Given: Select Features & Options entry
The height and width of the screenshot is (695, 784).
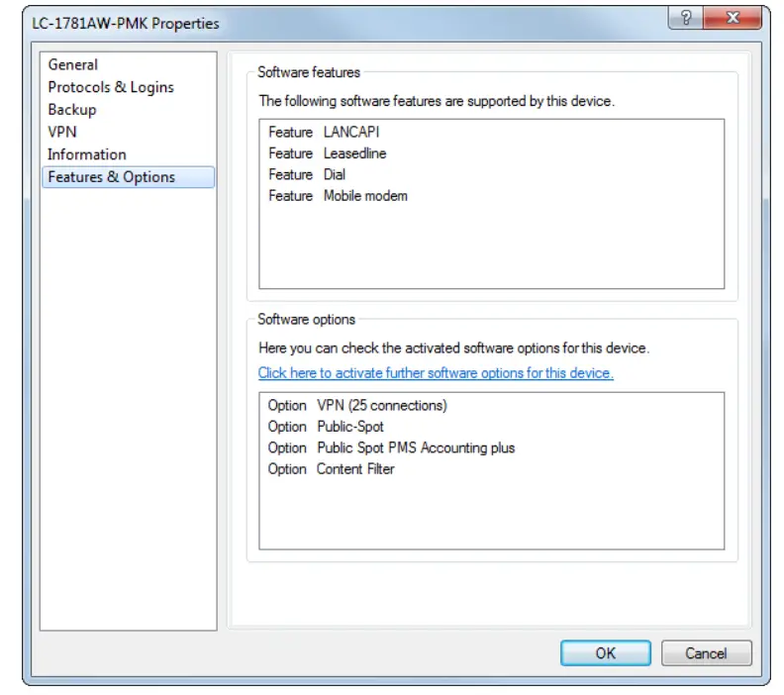Looking at the screenshot, I should pos(129,177).
